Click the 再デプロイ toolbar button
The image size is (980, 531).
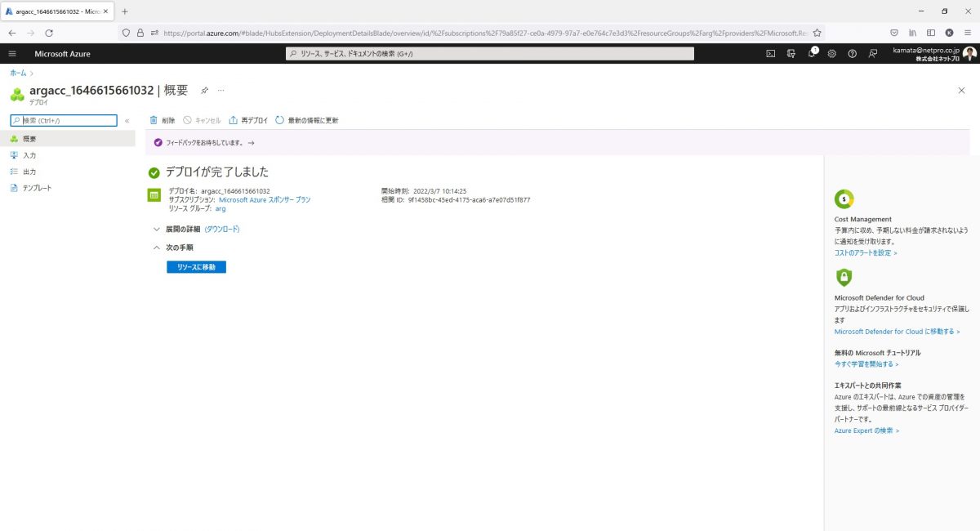coord(249,120)
